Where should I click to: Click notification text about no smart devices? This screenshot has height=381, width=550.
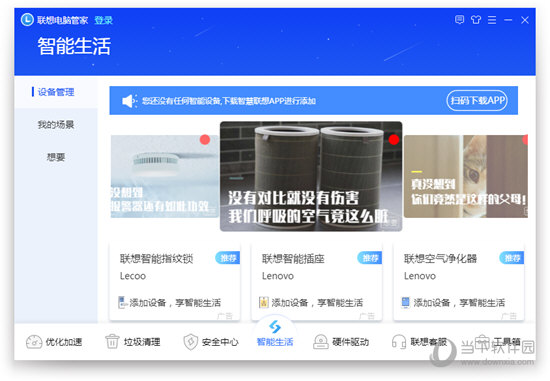click(x=229, y=101)
